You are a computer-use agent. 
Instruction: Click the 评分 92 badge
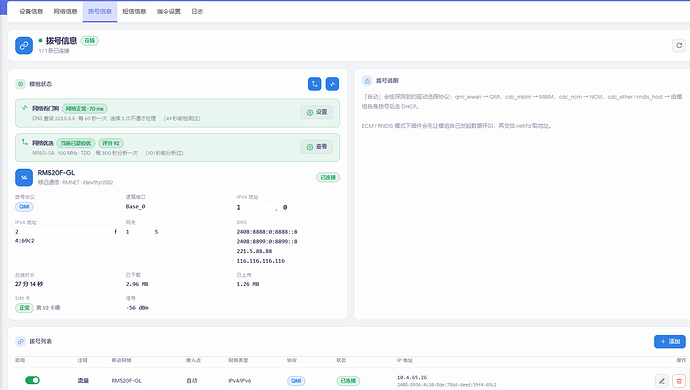[111, 143]
